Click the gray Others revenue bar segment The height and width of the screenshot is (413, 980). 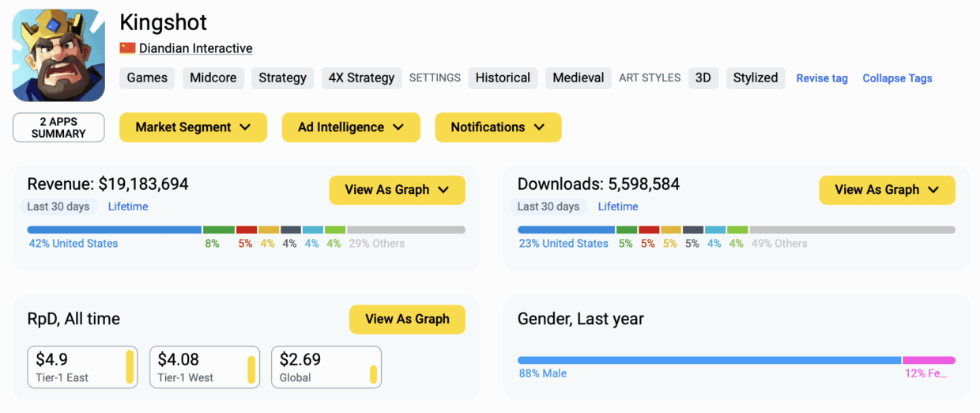[406, 230]
